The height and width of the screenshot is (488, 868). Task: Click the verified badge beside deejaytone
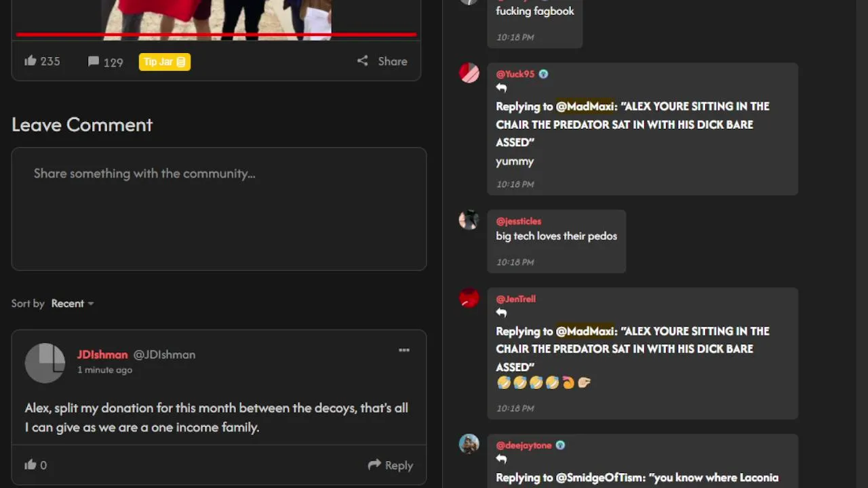coord(560,445)
